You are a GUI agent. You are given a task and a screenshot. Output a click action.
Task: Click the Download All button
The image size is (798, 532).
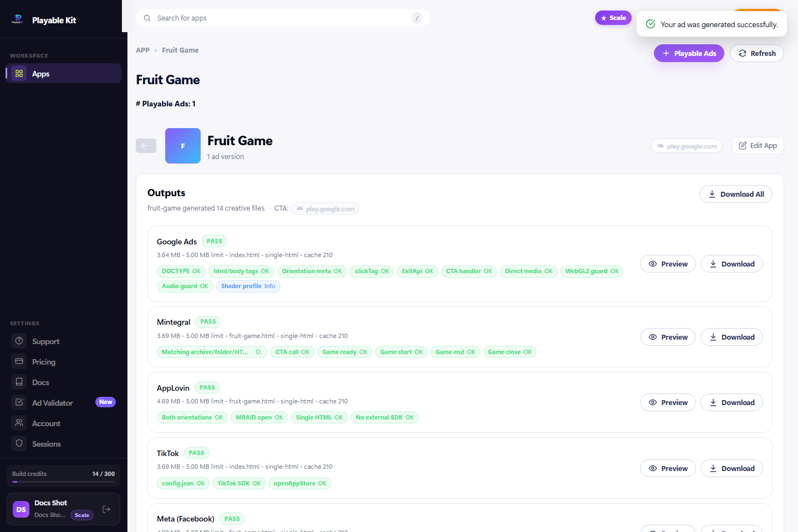tap(736, 194)
